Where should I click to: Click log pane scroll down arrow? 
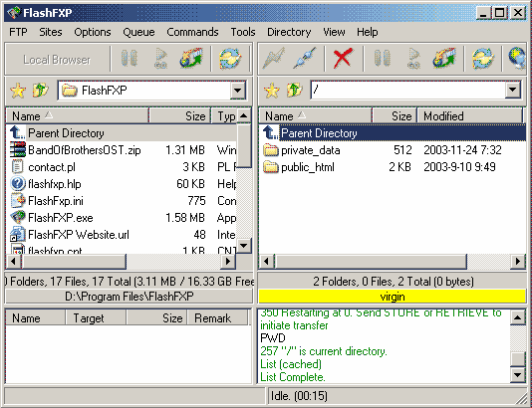click(518, 374)
